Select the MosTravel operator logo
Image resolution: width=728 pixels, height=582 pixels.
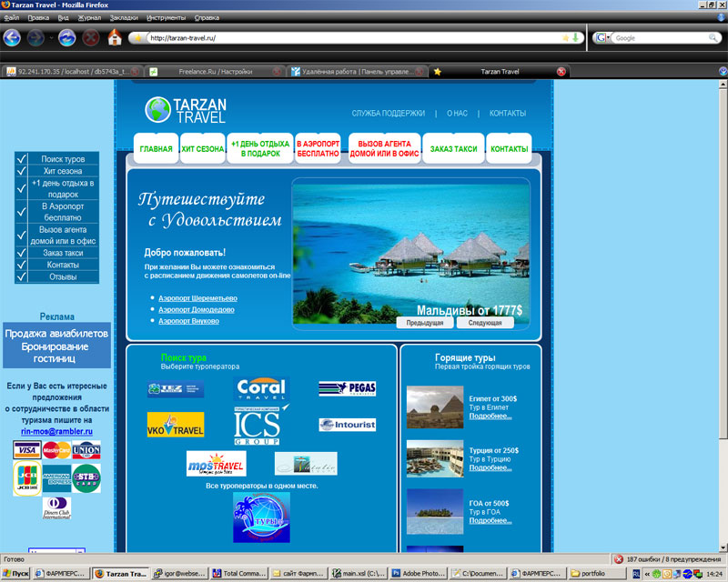[x=216, y=463]
